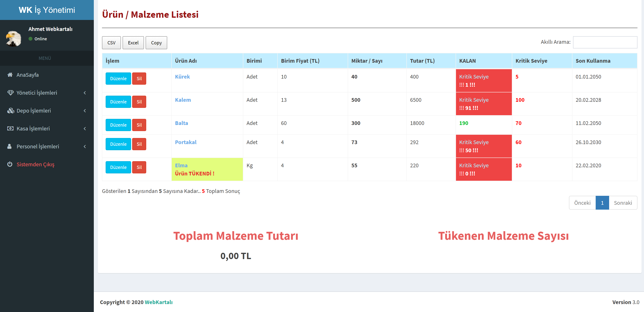The image size is (644, 312).
Task: Click the boxes icon for Depo İşlemleri
Action: tap(10, 111)
